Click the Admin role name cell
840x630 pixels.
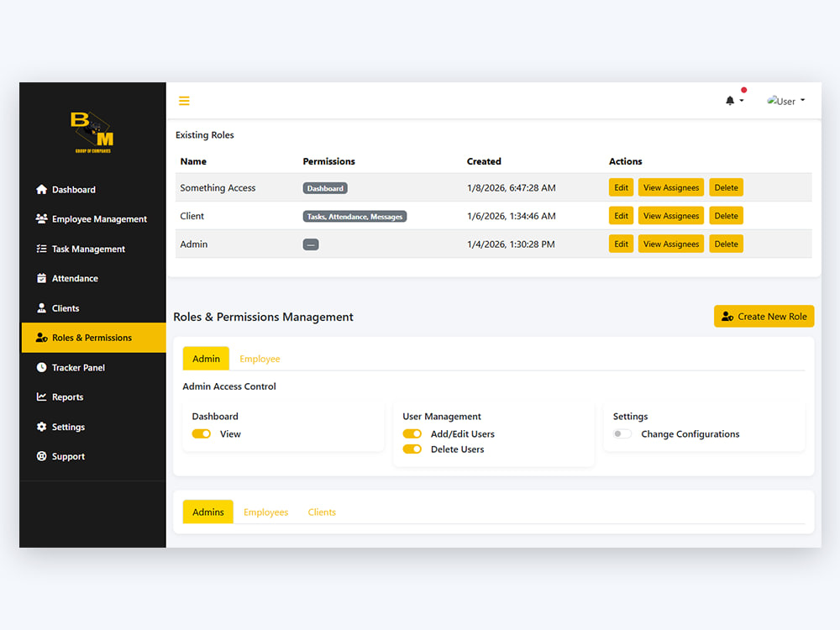pos(193,244)
